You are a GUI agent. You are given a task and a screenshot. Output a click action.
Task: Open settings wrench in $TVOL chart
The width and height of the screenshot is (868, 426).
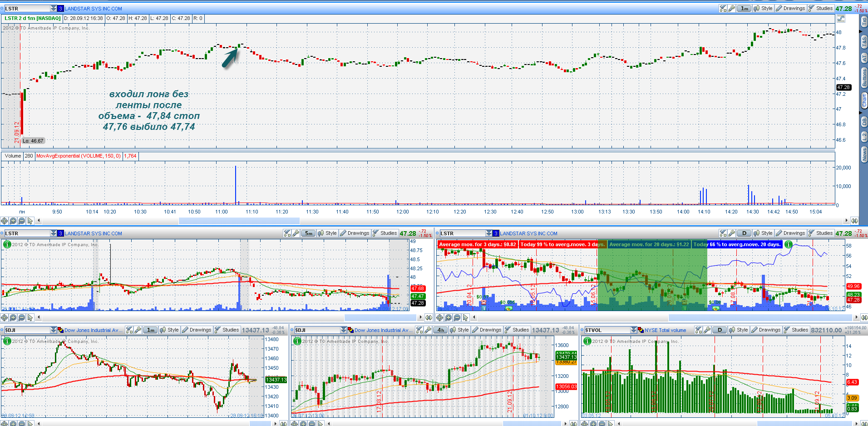tap(707, 330)
